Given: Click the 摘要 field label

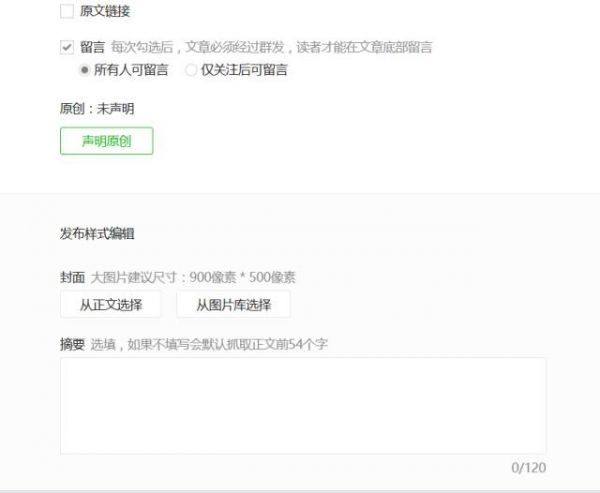Looking at the screenshot, I should click(x=72, y=344).
